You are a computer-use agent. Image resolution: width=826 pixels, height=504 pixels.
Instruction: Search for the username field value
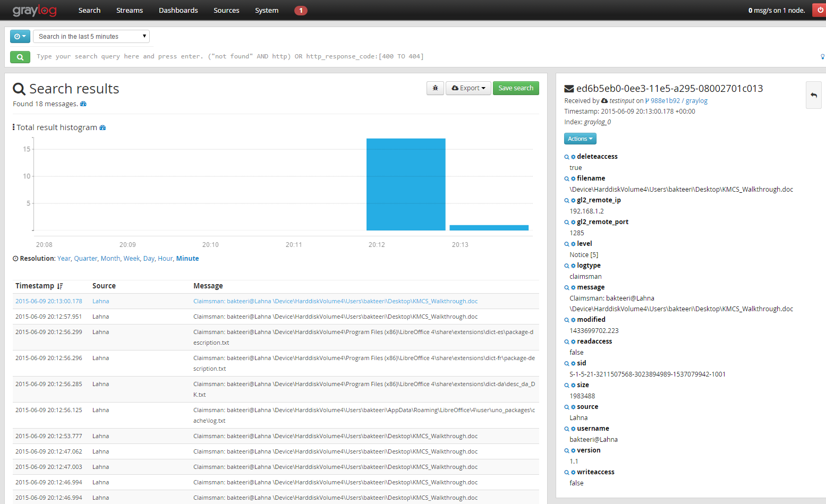click(567, 429)
